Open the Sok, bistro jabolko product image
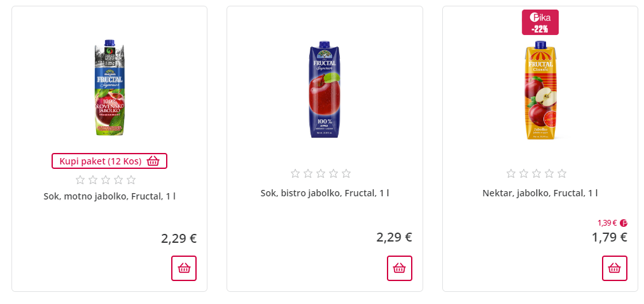This screenshot has width=644, height=304. coord(325,89)
